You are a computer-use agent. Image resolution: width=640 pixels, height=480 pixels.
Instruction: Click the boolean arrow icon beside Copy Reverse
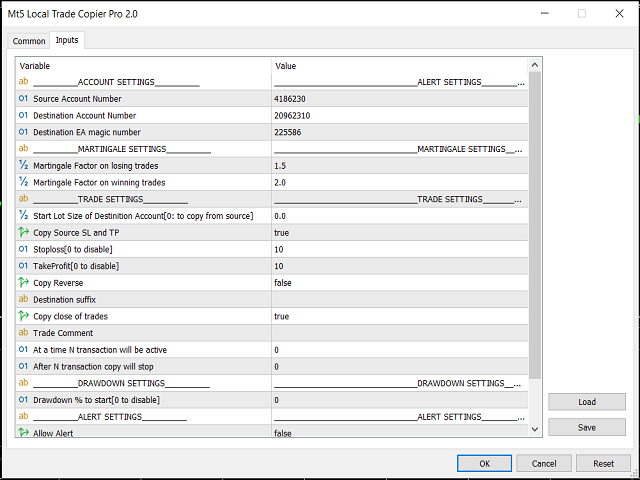click(x=23, y=282)
